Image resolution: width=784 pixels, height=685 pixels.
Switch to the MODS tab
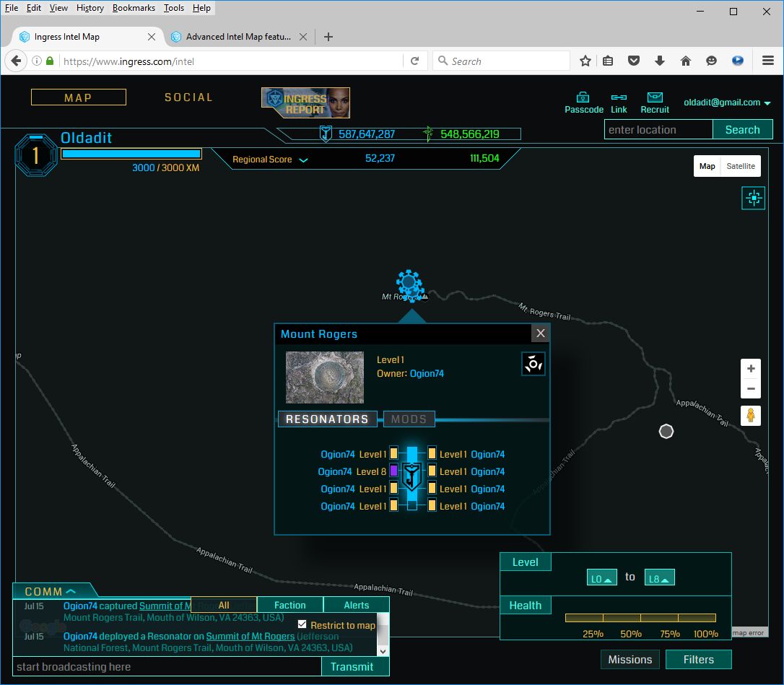[x=409, y=419]
